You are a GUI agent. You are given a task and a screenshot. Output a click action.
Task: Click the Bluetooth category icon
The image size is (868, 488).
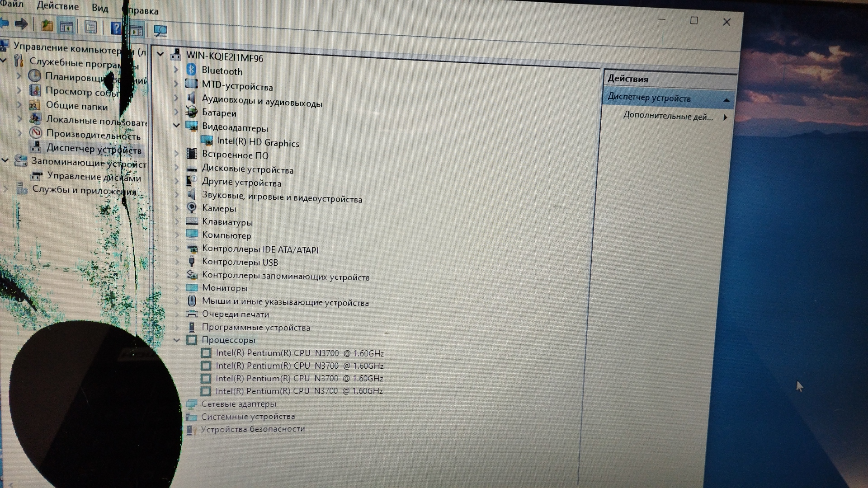(x=191, y=70)
